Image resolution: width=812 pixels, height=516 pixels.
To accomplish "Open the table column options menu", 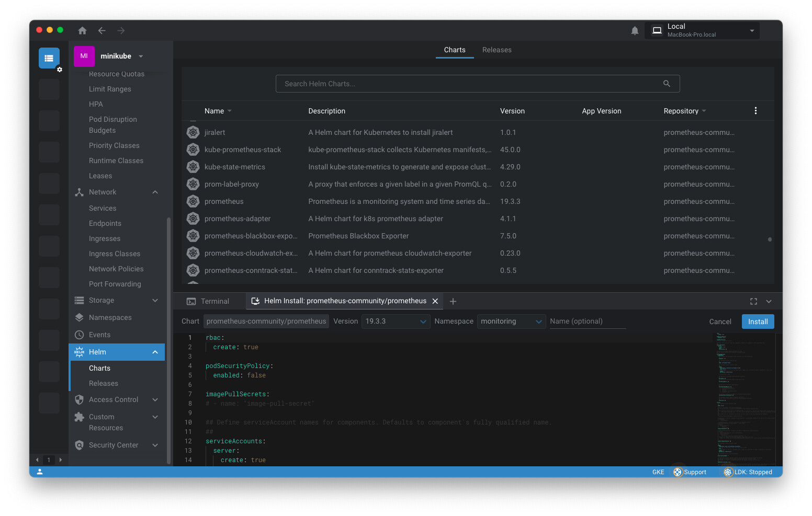I will click(755, 111).
